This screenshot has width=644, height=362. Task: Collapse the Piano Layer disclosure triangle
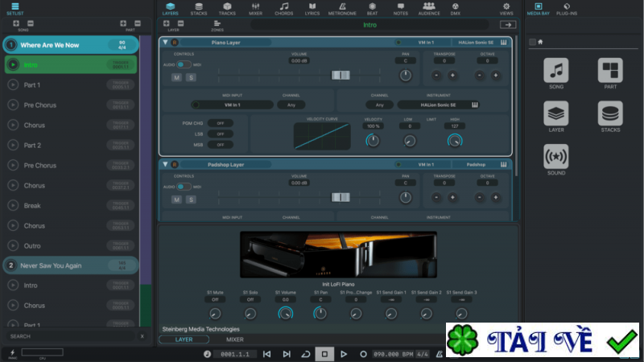click(165, 42)
